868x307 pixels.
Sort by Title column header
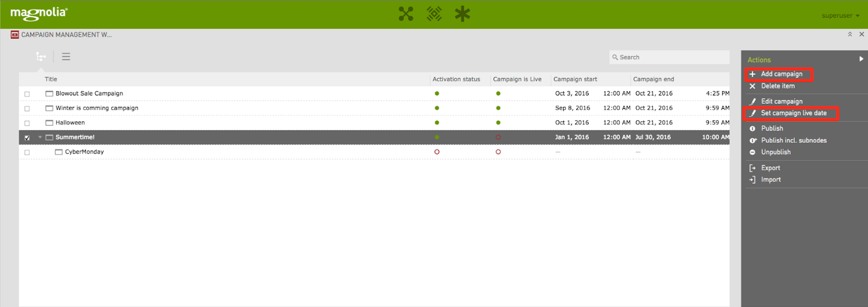pyautogui.click(x=51, y=79)
